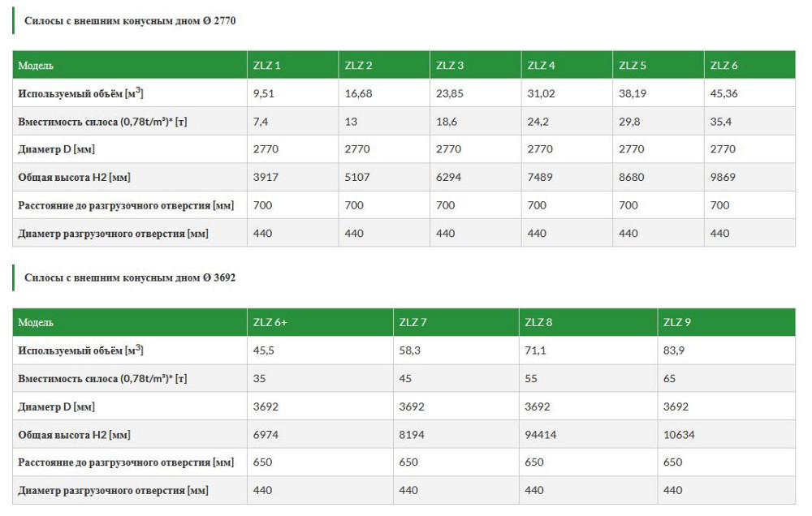The width and height of the screenshot is (812, 516).
Task: Click the 9869 total height value
Action: [x=723, y=178]
